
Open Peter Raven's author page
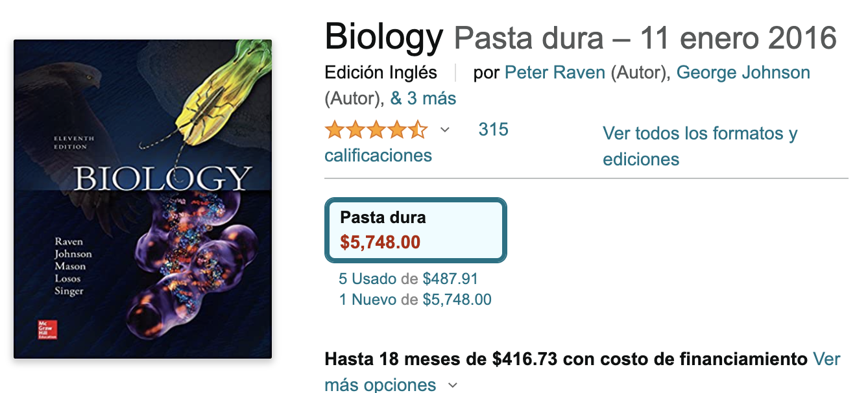(555, 73)
